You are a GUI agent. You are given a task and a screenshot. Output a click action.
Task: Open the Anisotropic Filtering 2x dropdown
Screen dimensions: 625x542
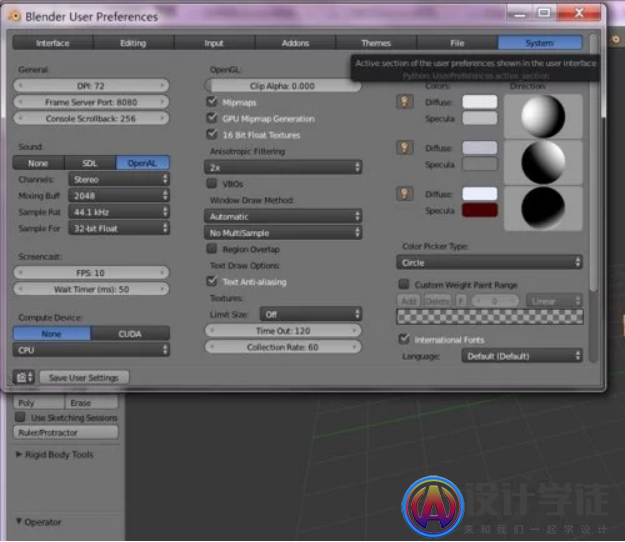pos(283,167)
